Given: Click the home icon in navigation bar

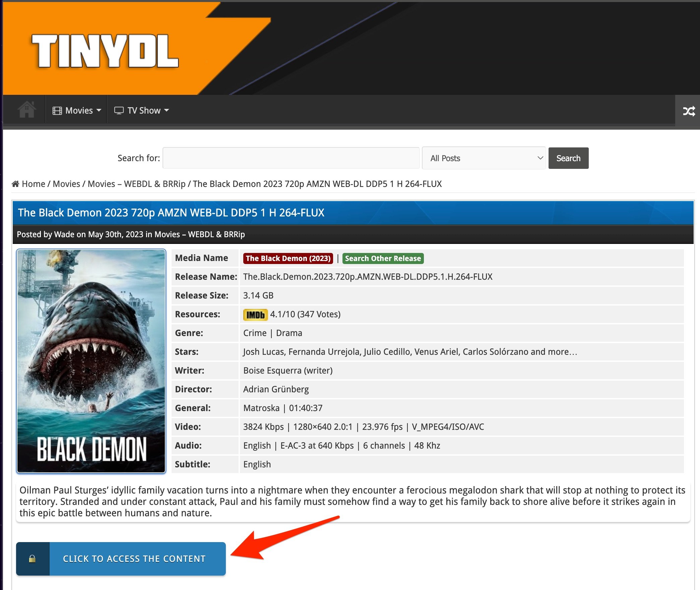Looking at the screenshot, I should point(27,110).
